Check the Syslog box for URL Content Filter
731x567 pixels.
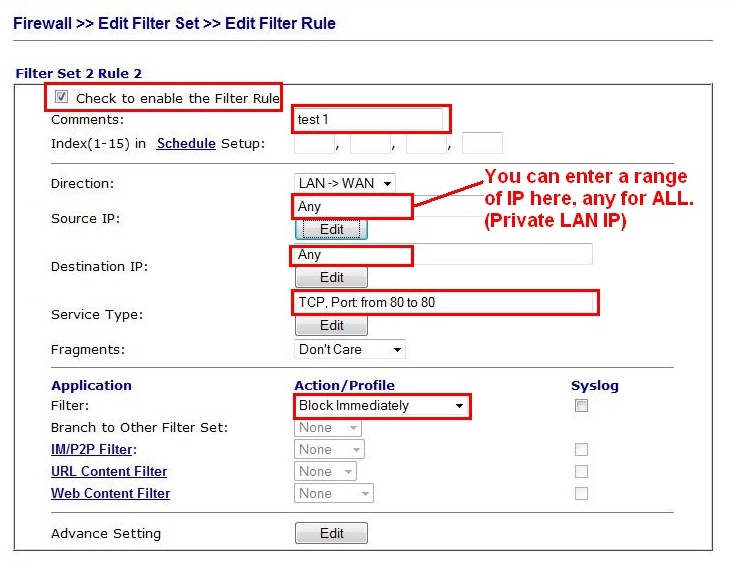(x=581, y=472)
